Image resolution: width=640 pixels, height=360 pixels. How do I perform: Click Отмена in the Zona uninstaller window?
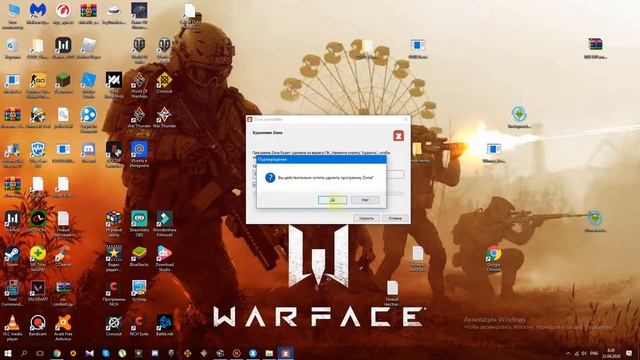coord(395,218)
